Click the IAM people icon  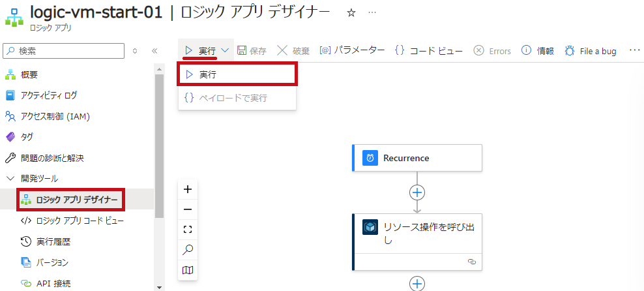click(x=10, y=116)
